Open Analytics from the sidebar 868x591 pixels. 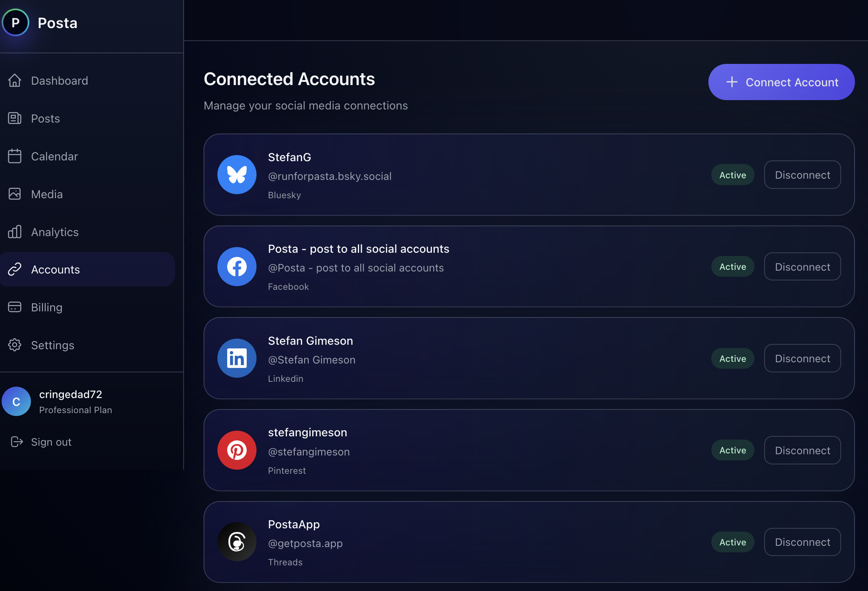[88, 232]
